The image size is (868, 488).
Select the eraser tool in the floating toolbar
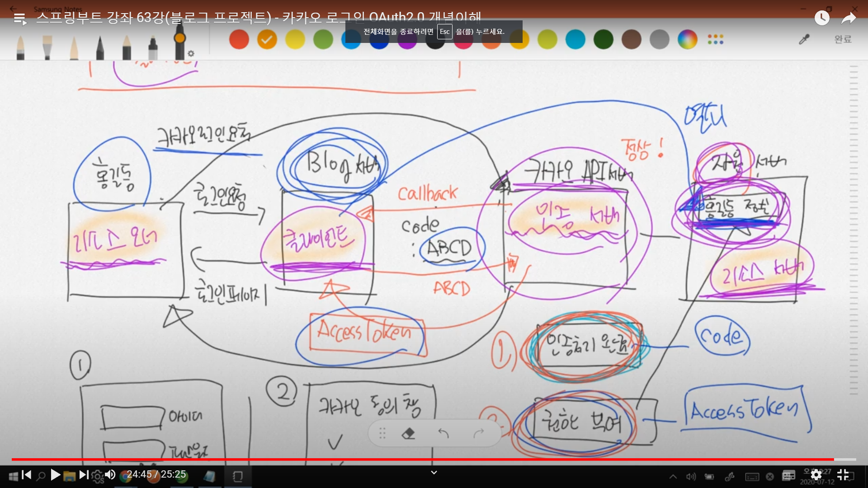[408, 434]
